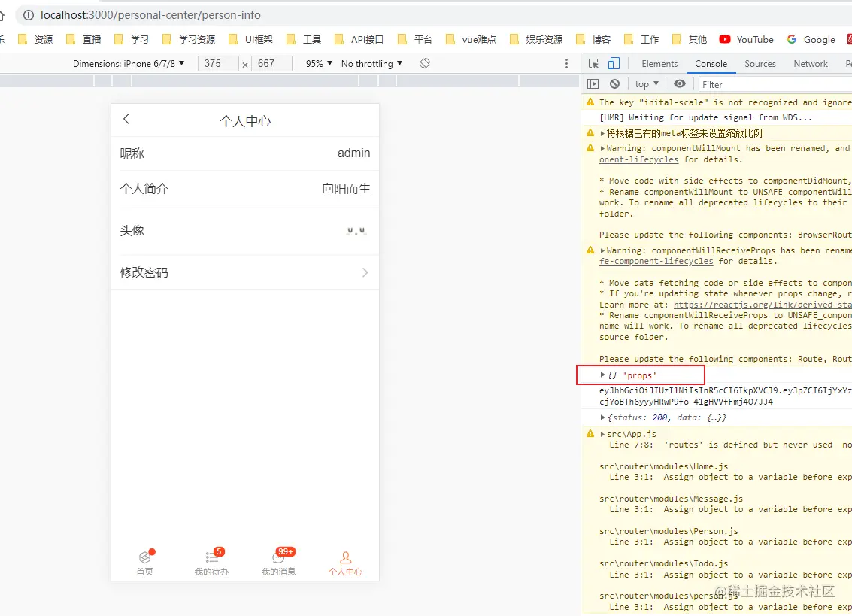Switch to the Sources tab

click(x=760, y=64)
